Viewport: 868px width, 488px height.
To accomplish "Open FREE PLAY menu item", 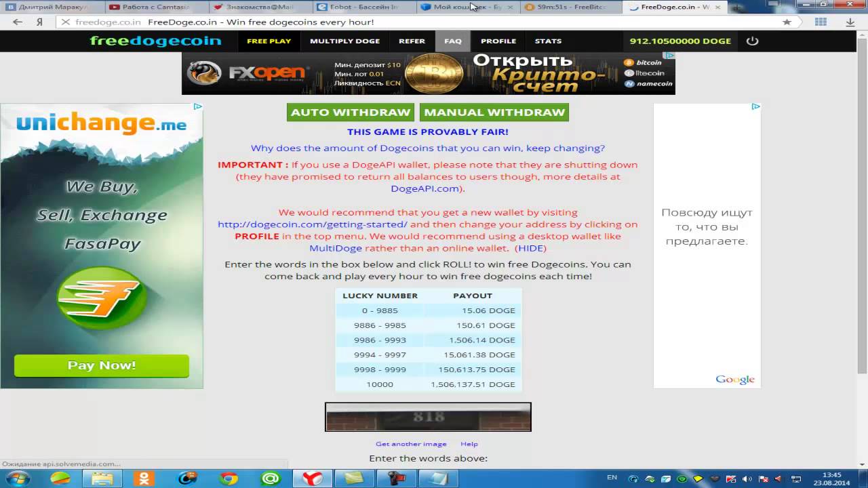I will pos(269,41).
